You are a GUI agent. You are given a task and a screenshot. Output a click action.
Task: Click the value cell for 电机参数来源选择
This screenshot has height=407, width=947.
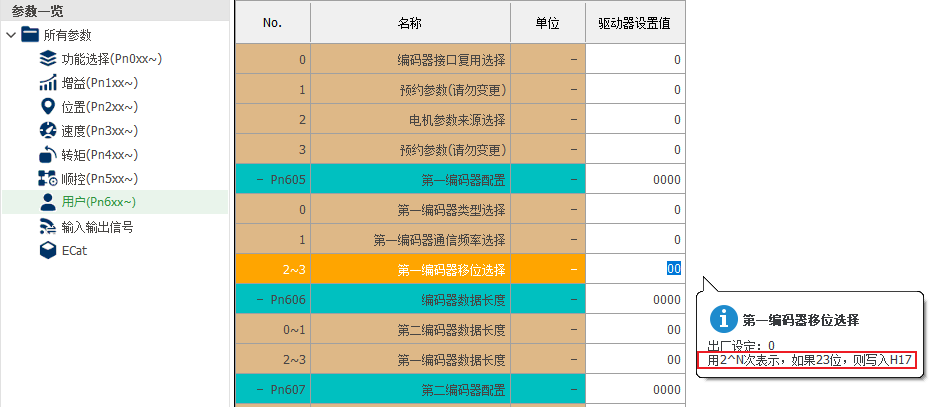[634, 120]
